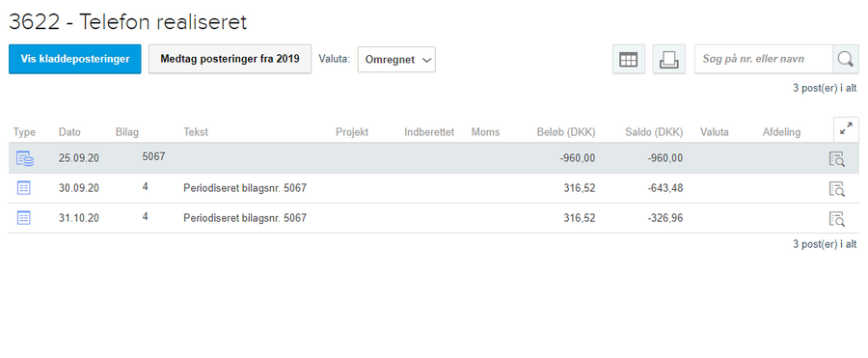Open details icon for 25.09.20 entry
Viewport: 868px width, 358px height.
[837, 158]
